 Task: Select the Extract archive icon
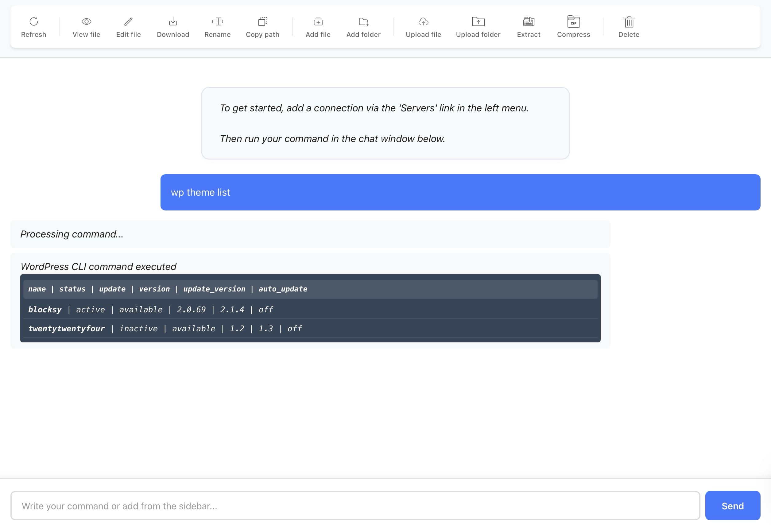pyautogui.click(x=529, y=22)
